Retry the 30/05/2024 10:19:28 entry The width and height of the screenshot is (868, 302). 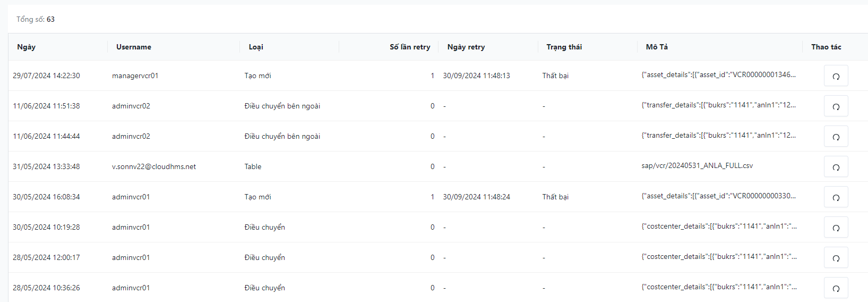tap(836, 228)
